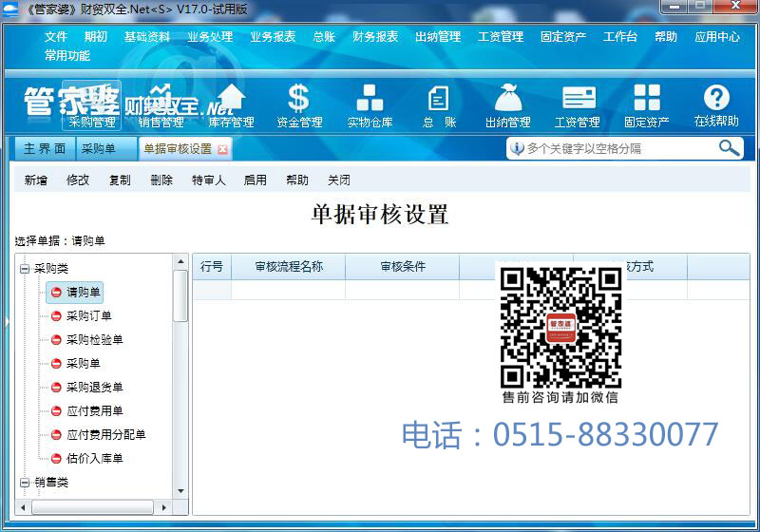
Task: Click the 新增 toolbar button
Action: (36, 180)
